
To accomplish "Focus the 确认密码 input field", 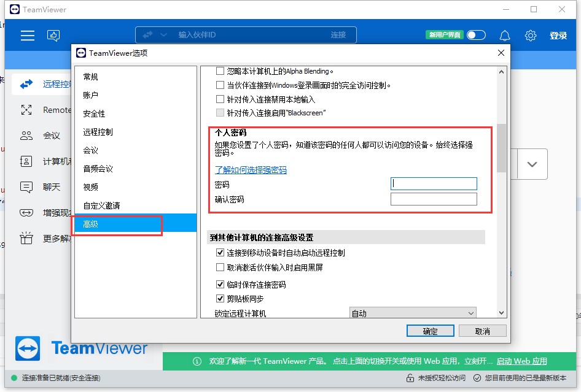I will coord(434,199).
